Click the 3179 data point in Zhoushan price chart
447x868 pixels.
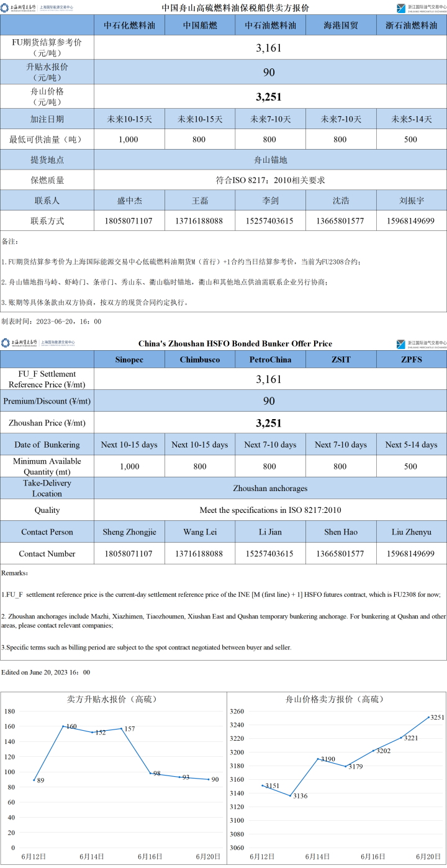[x=346, y=766]
